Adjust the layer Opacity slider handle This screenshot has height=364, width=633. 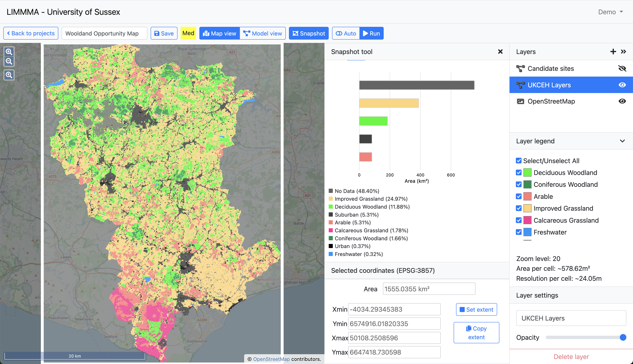623,337
